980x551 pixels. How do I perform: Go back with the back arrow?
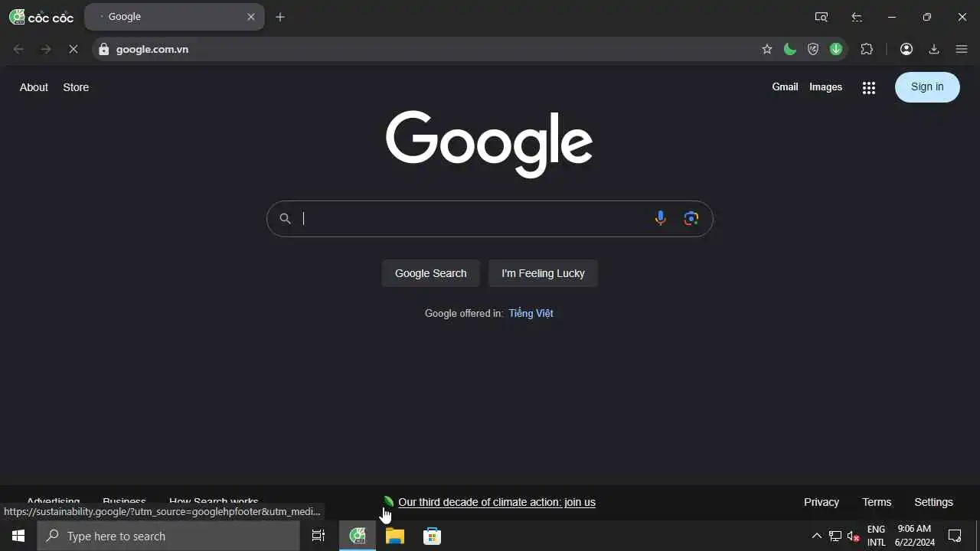[18, 49]
